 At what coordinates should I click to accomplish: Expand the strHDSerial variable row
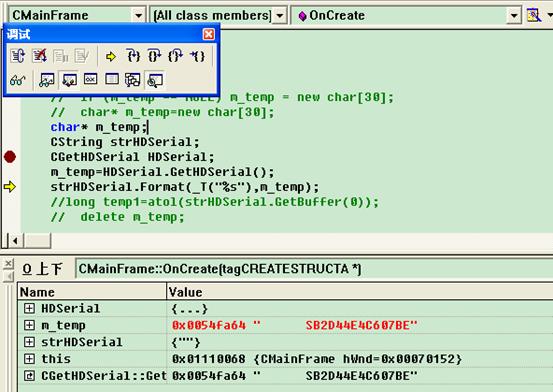coord(29,342)
